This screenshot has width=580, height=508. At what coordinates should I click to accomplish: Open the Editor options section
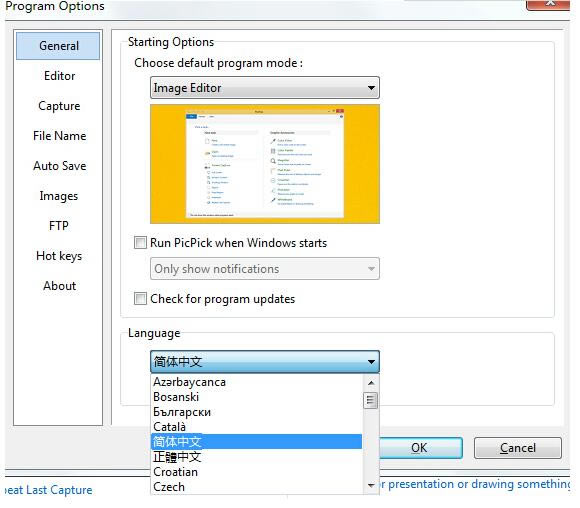pos(59,76)
